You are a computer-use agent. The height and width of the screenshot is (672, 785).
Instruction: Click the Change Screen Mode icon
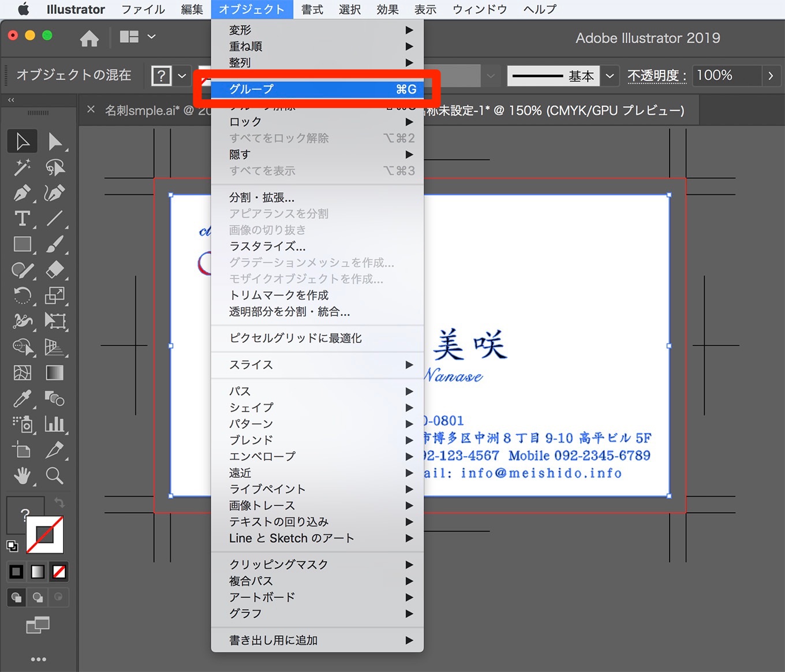[38, 625]
